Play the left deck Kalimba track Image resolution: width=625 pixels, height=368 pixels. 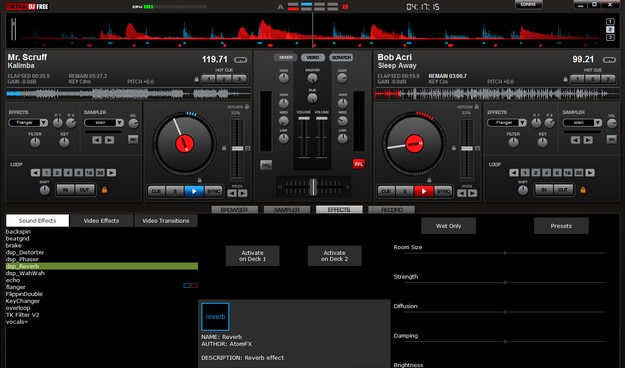pyautogui.click(x=194, y=191)
